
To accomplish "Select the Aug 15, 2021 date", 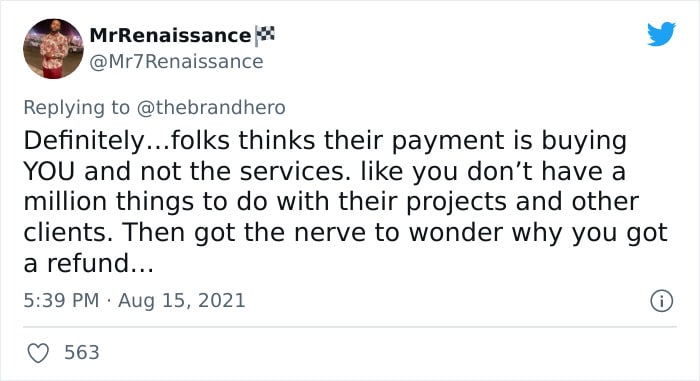I will point(182,300).
